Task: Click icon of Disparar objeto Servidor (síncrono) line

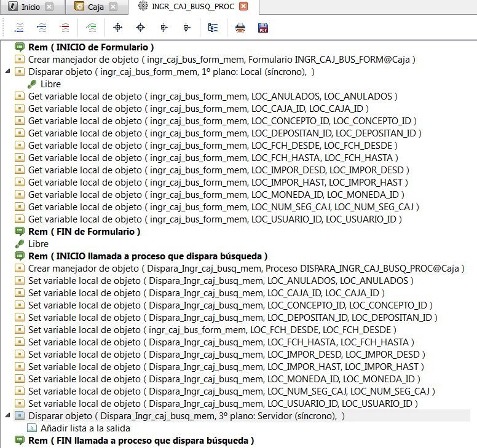Action: (20, 415)
